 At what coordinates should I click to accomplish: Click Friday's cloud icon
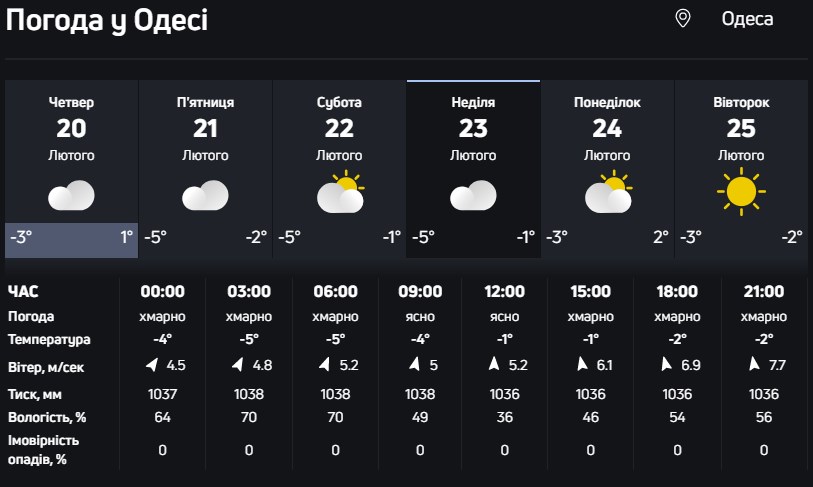point(205,195)
